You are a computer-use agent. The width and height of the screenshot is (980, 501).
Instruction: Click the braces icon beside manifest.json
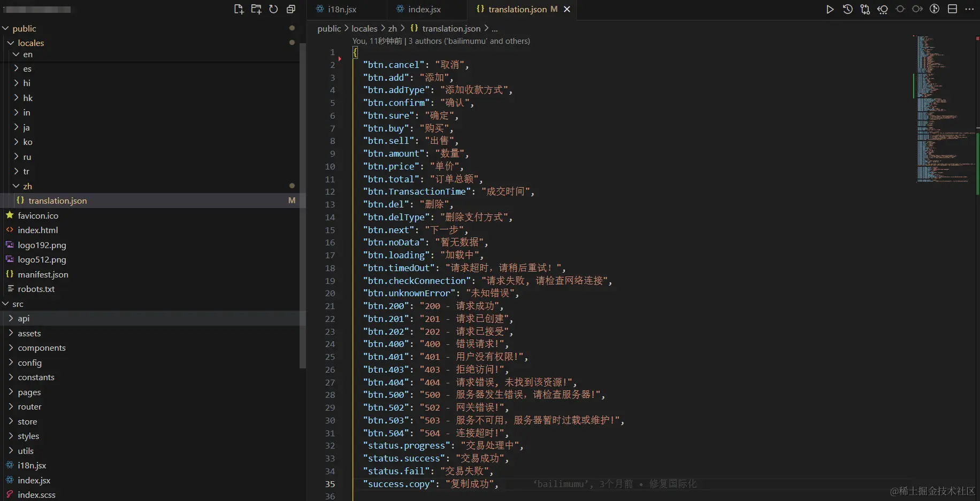[x=10, y=274]
